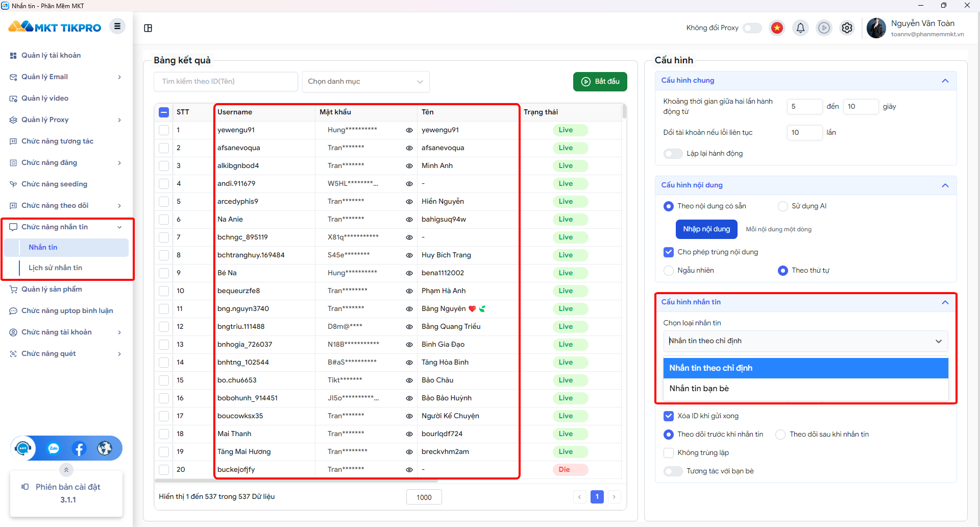Reveal password for yewengu91 with eye icon
This screenshot has height=527, width=980.
(409, 130)
